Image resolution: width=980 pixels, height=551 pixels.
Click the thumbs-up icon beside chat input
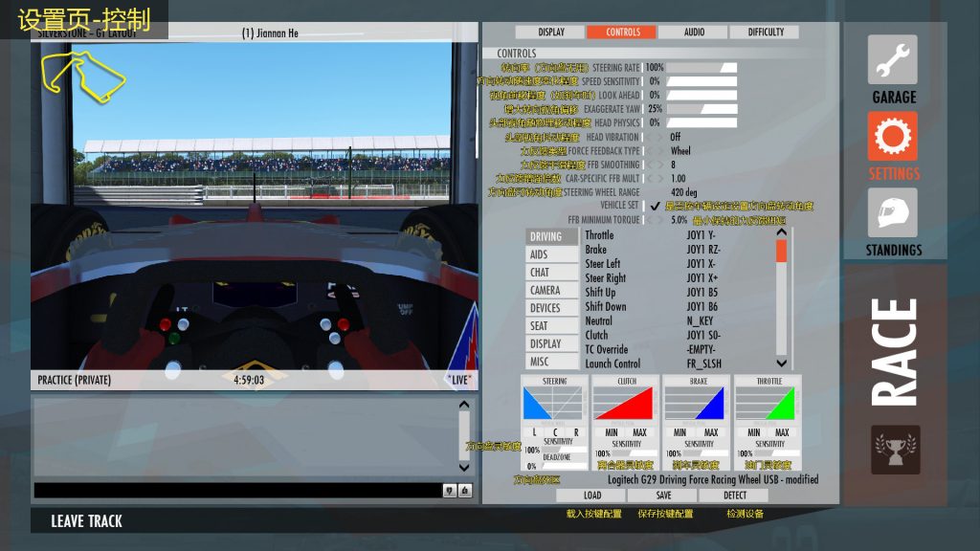465,491
